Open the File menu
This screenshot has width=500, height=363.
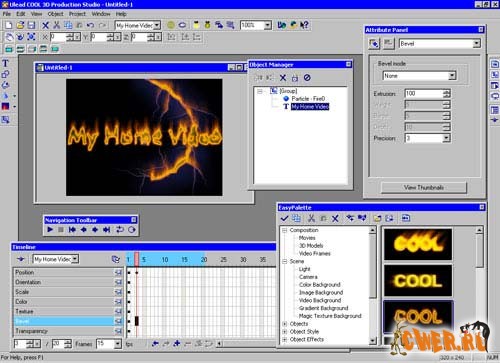click(x=7, y=14)
